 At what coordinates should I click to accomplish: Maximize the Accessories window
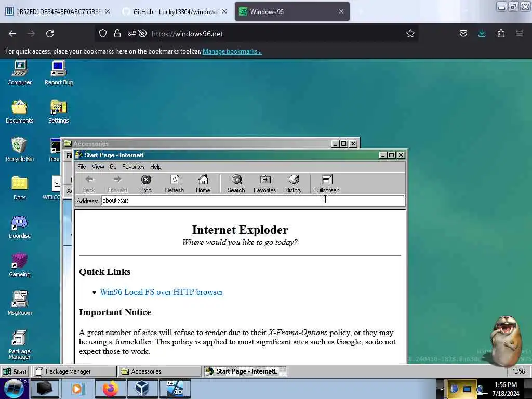(344, 144)
